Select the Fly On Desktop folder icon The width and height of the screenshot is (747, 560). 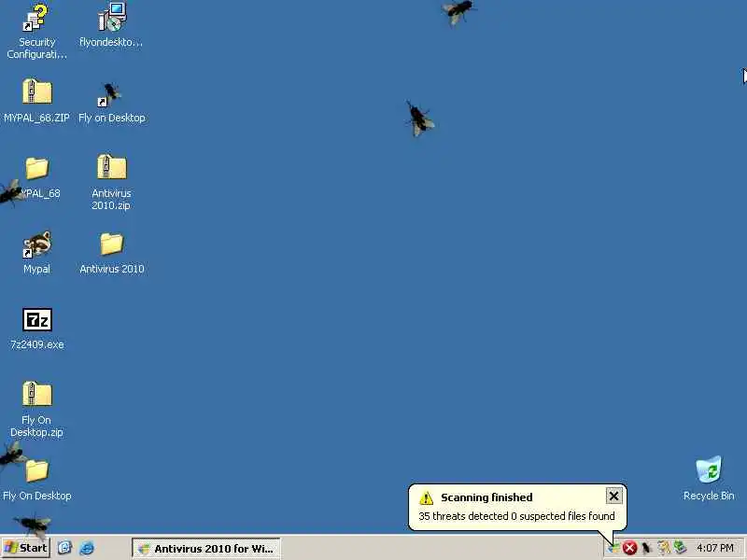[36, 470]
